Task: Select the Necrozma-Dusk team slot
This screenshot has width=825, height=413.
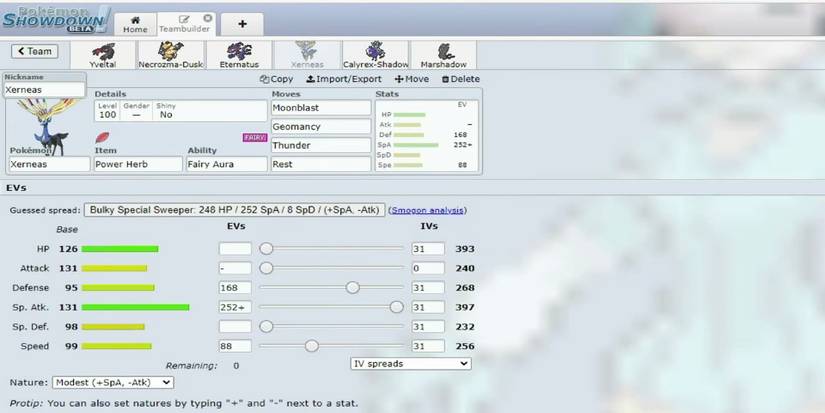Action: (170, 55)
